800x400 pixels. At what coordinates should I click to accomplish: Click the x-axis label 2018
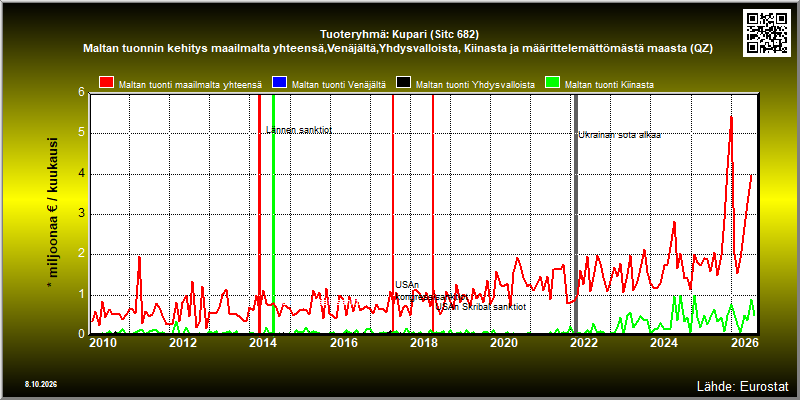423,342
